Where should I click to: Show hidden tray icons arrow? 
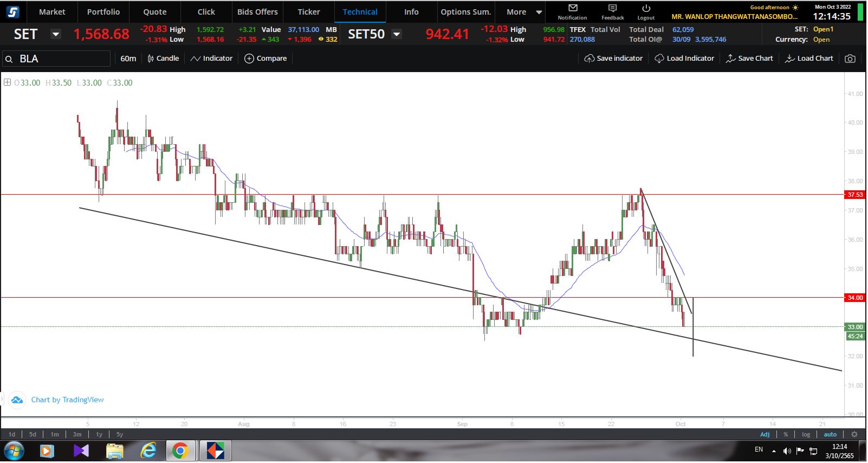(x=774, y=451)
